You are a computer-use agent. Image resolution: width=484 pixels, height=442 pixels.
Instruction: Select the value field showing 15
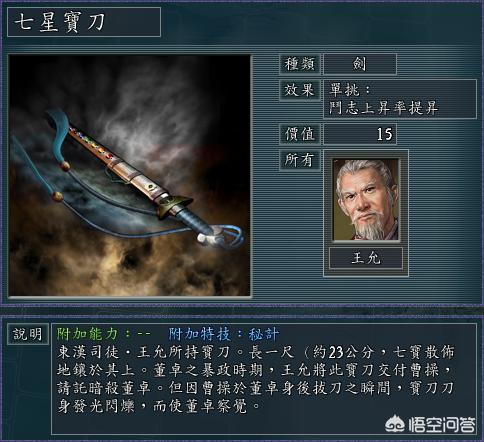360,134
